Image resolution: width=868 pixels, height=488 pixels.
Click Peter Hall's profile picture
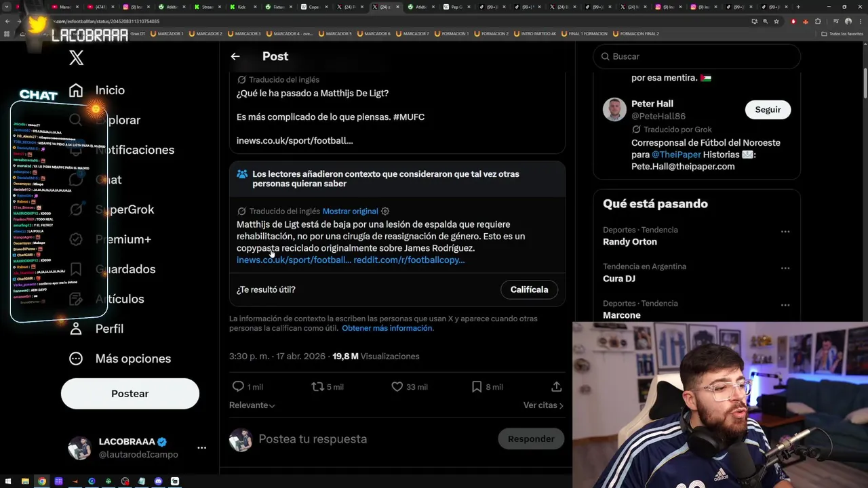614,110
